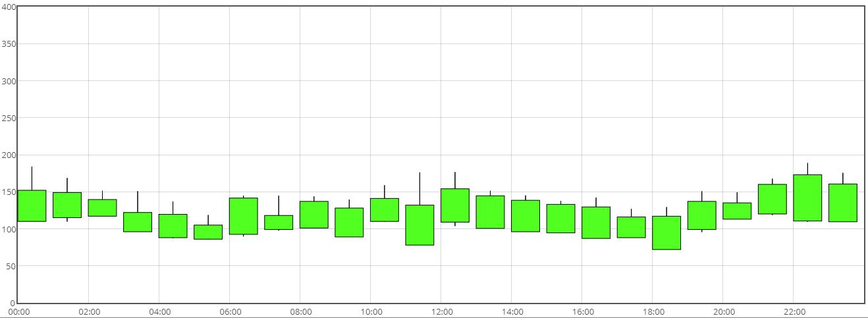Select the 04:00 time axis label
This screenshot has width=868, height=318.
159,311
